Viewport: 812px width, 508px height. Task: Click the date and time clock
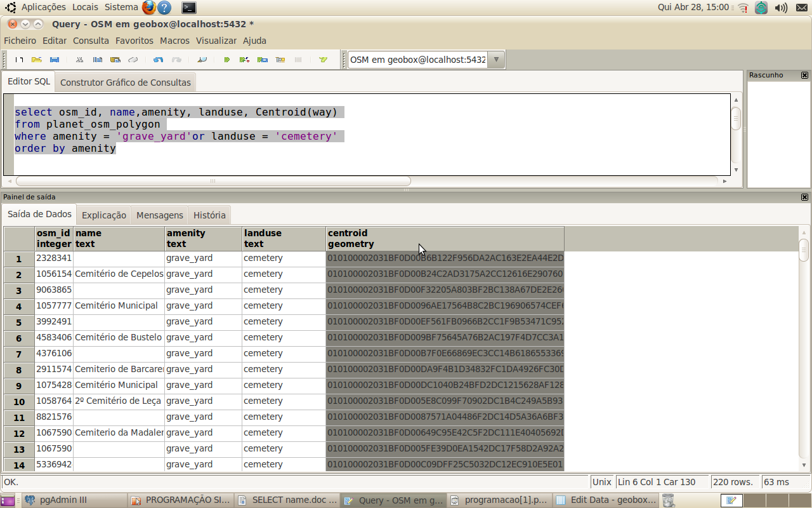693,7
